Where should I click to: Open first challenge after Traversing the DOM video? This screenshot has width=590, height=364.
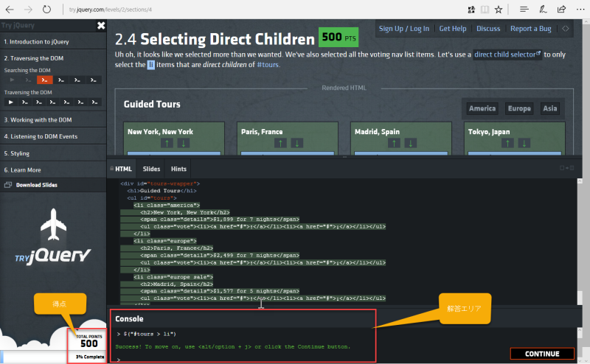pos(25,102)
